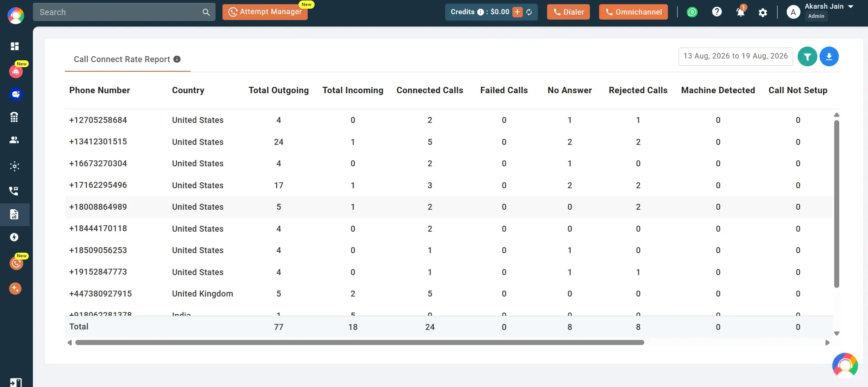Open the reports document sidebar icon
This screenshot has width=868, height=387.
pos(14,214)
